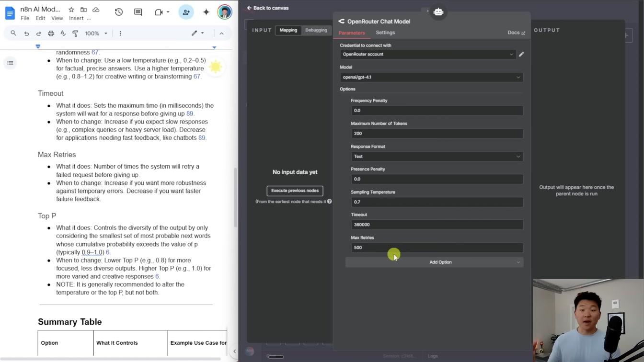Click 'What It Controls' table header
Screen dimensions: 644x362
[117, 343]
